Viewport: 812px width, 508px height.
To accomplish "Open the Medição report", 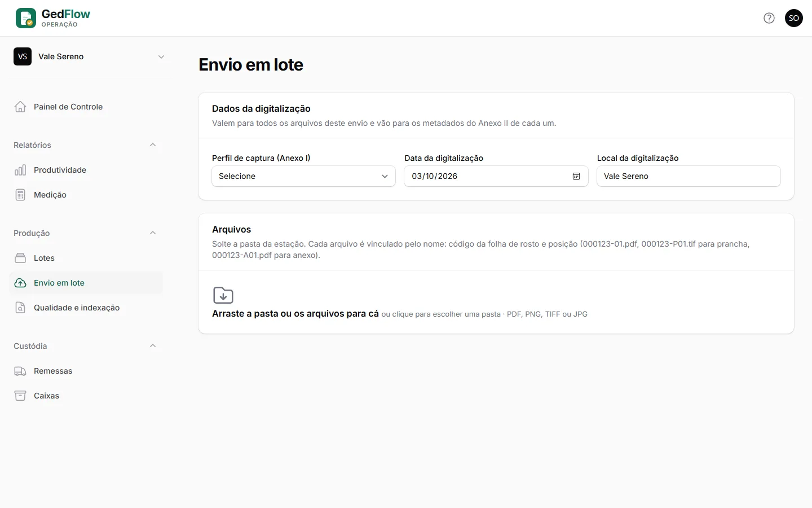I will click(86, 195).
